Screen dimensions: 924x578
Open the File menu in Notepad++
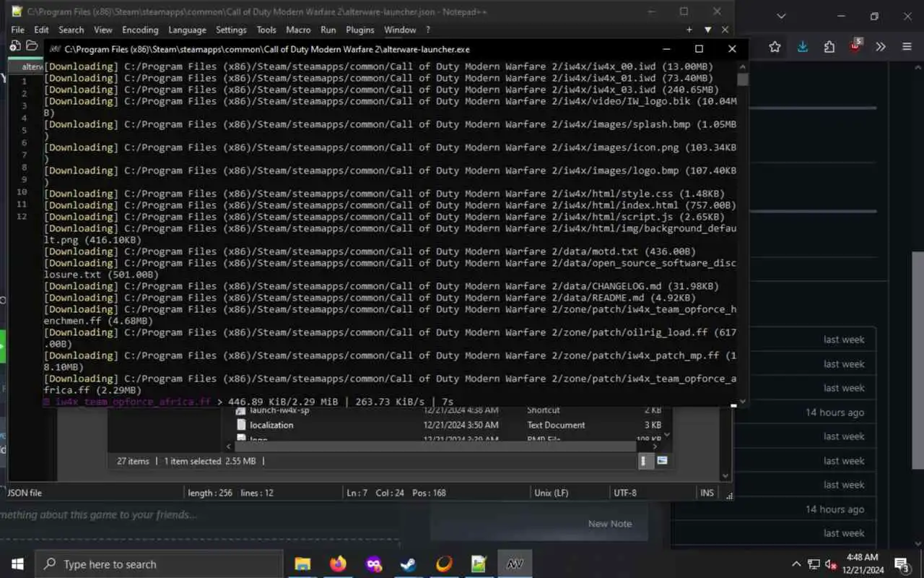click(17, 30)
